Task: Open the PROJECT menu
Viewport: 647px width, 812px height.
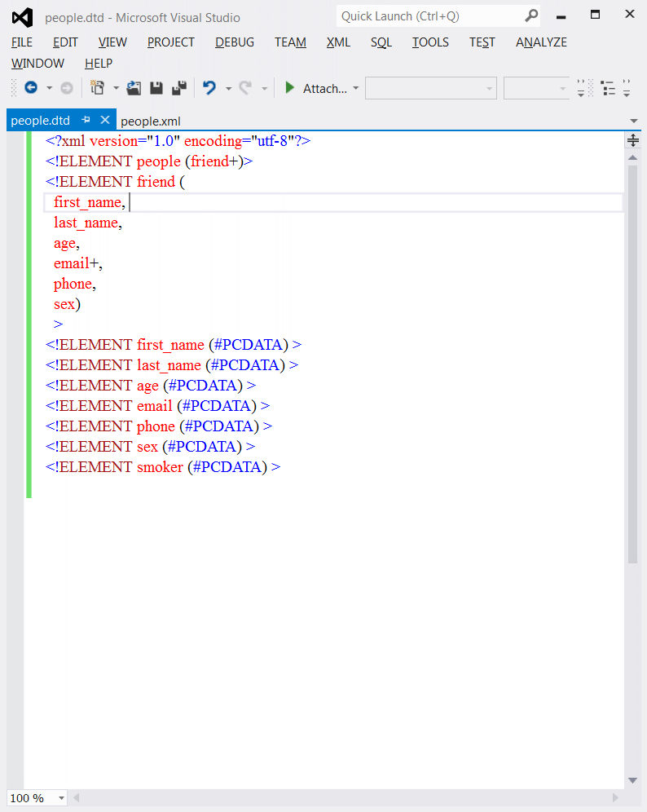Action: click(x=171, y=42)
